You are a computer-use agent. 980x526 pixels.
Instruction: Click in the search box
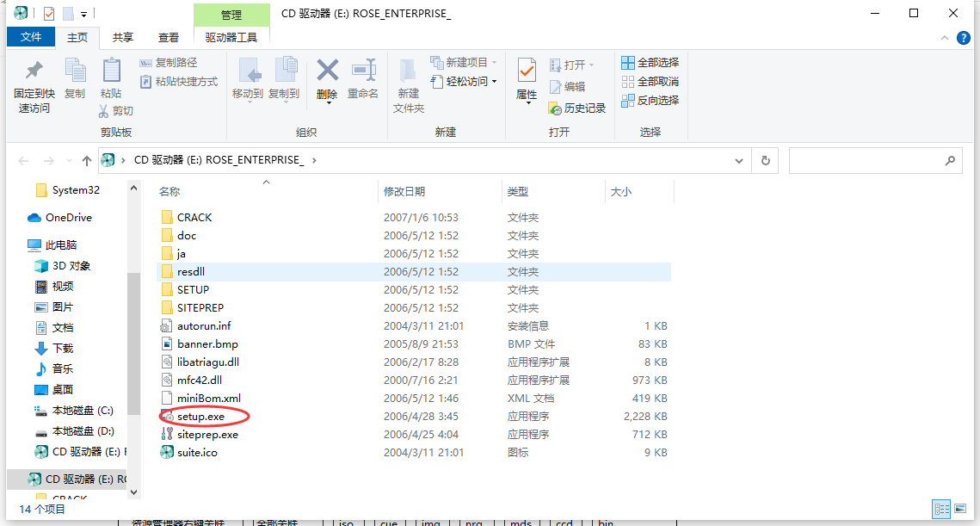(875, 161)
